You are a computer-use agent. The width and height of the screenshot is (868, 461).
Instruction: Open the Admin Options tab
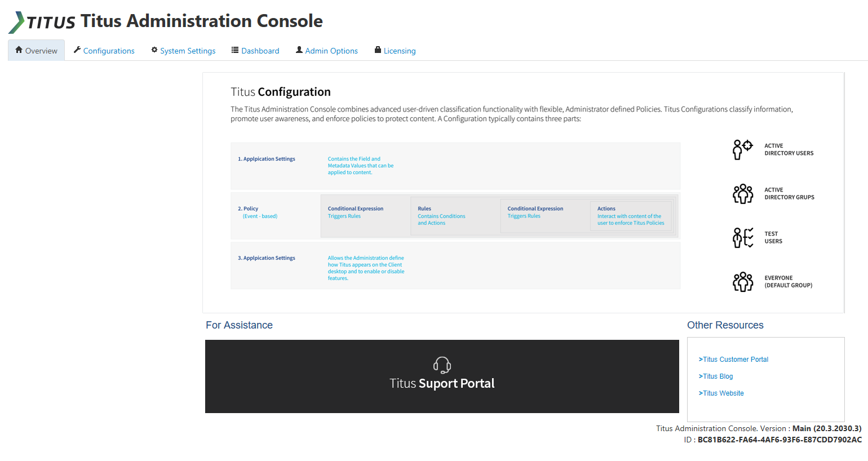pyautogui.click(x=331, y=50)
